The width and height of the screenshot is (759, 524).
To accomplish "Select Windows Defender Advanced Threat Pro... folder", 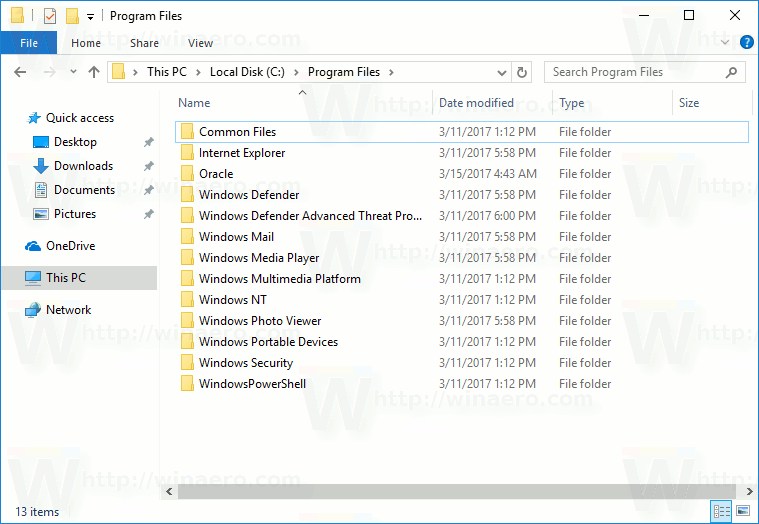I will pos(462,216).
